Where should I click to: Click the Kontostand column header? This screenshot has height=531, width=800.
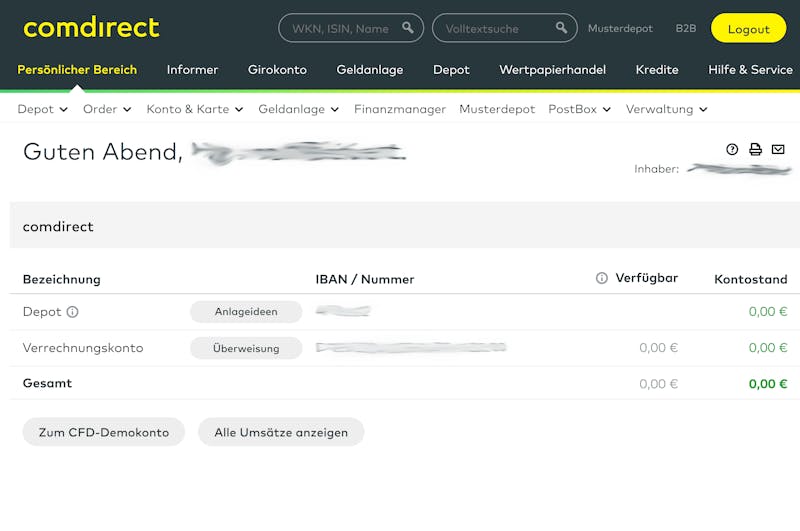pos(751,279)
